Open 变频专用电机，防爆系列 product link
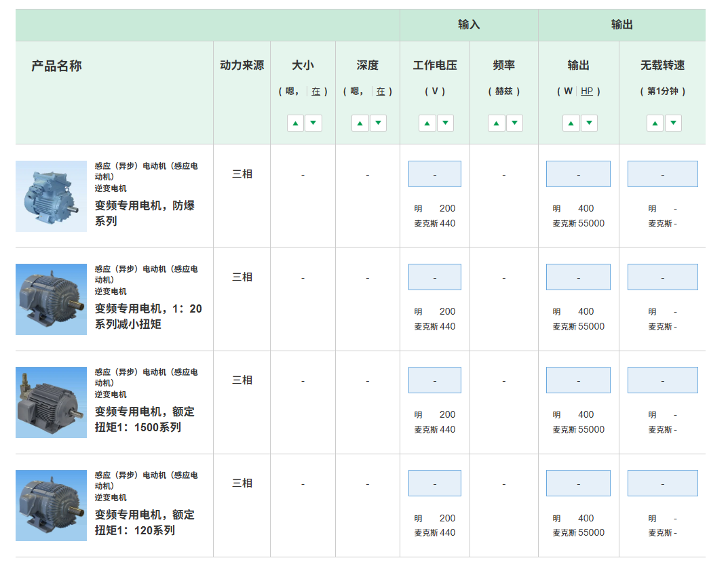 pos(145,213)
